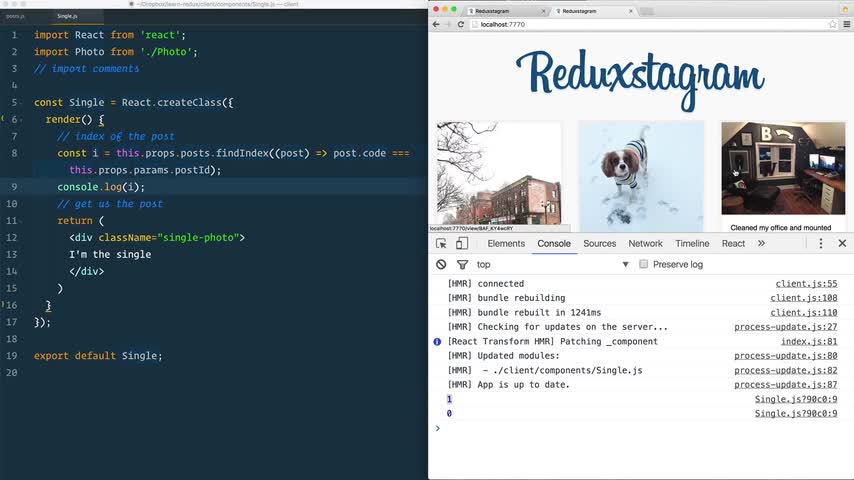Click the '[HMR] App is up to date.' message

coord(508,385)
